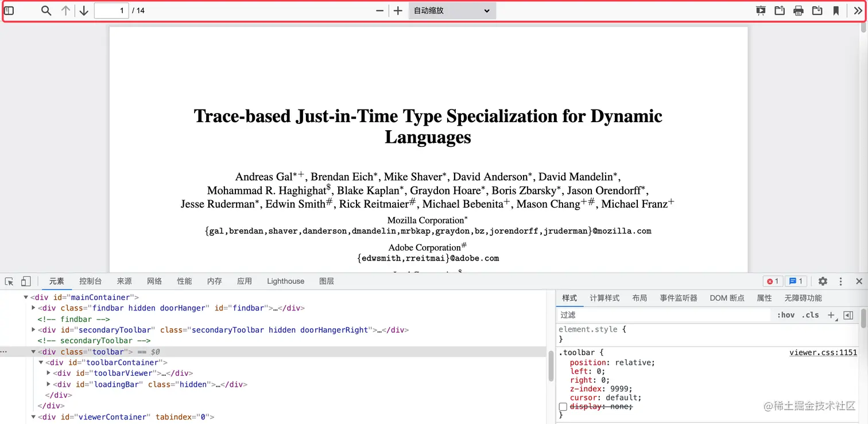
Task: Click the cursor: default declaration
Action: click(x=606, y=398)
